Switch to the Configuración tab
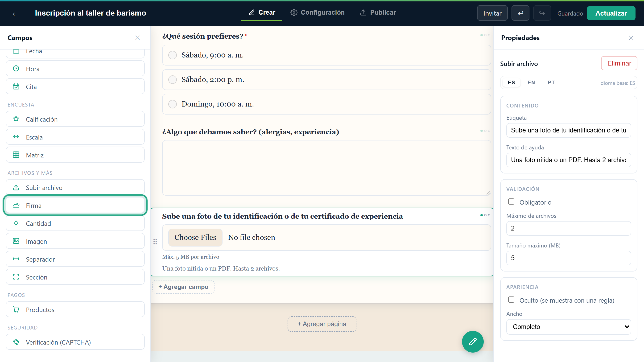Screen dimensions: 644x362 (318, 12)
